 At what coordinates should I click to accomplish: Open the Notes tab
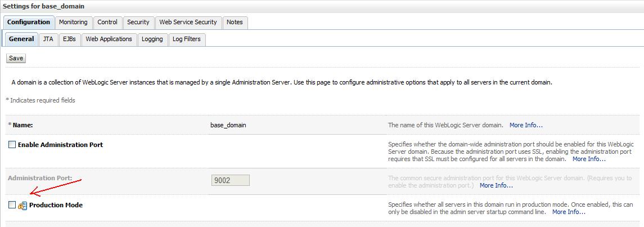point(235,22)
